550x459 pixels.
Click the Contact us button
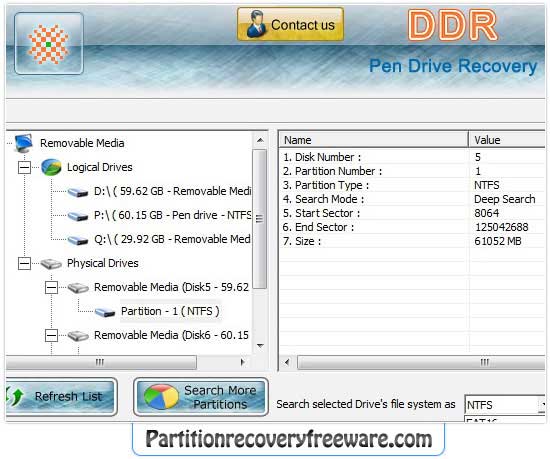[x=290, y=25]
